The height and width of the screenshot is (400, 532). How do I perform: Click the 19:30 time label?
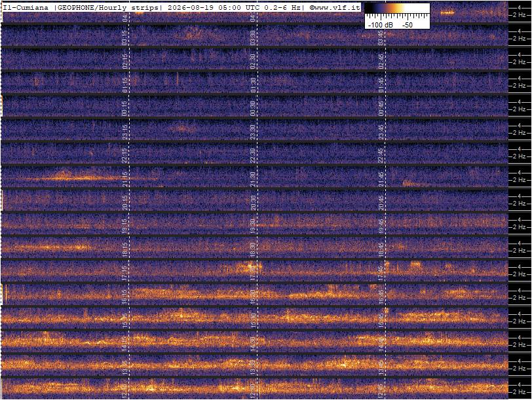(x=252, y=227)
